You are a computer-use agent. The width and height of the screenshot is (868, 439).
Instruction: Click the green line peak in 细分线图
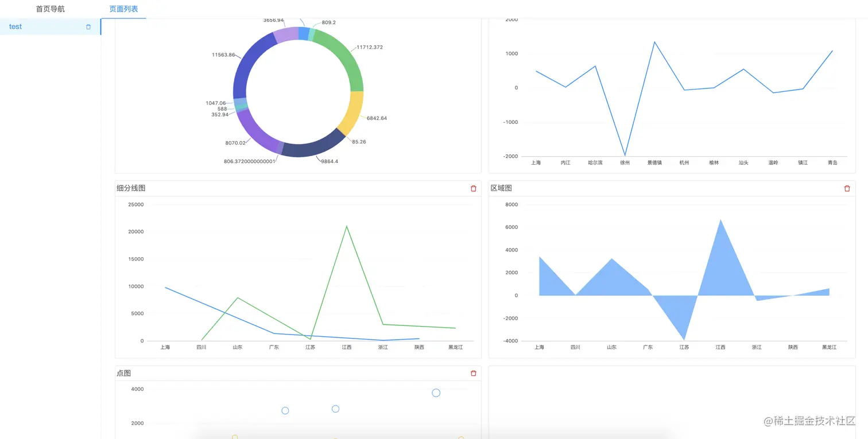coord(347,226)
